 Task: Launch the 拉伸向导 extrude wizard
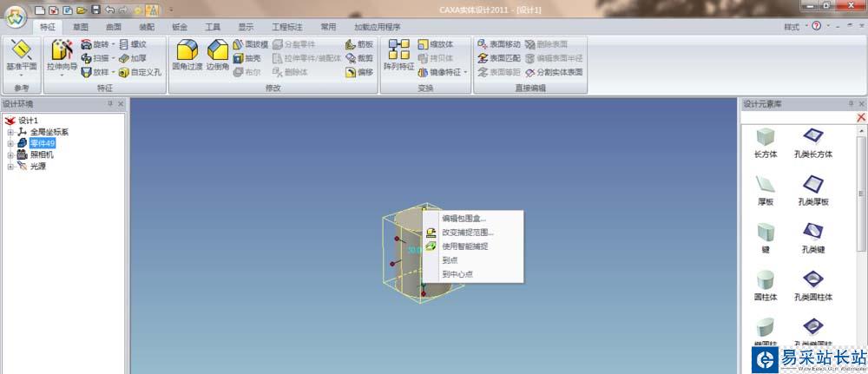62,56
